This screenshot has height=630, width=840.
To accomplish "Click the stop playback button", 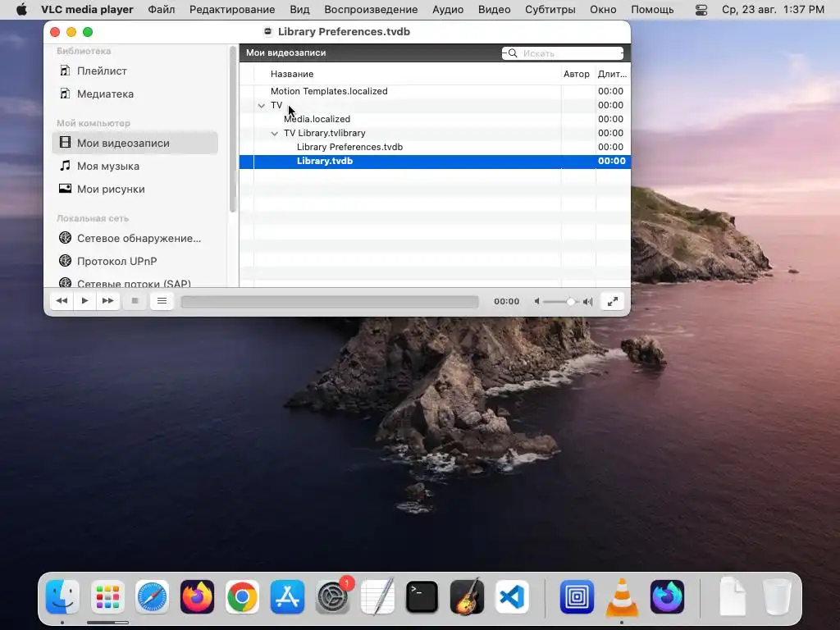I will click(135, 301).
